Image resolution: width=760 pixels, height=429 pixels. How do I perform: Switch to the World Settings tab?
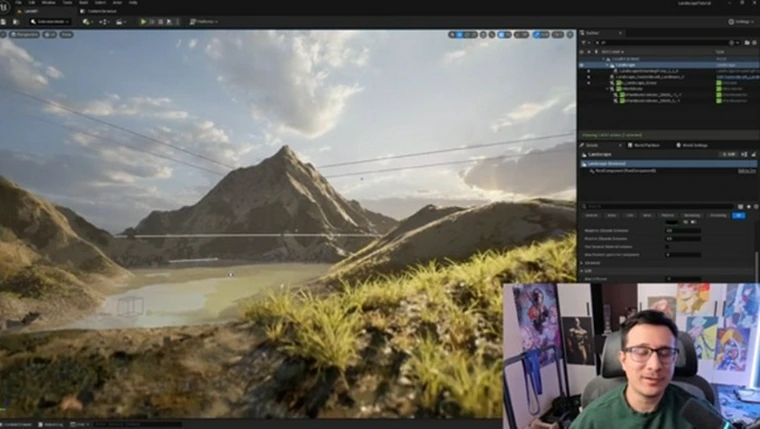pos(694,145)
